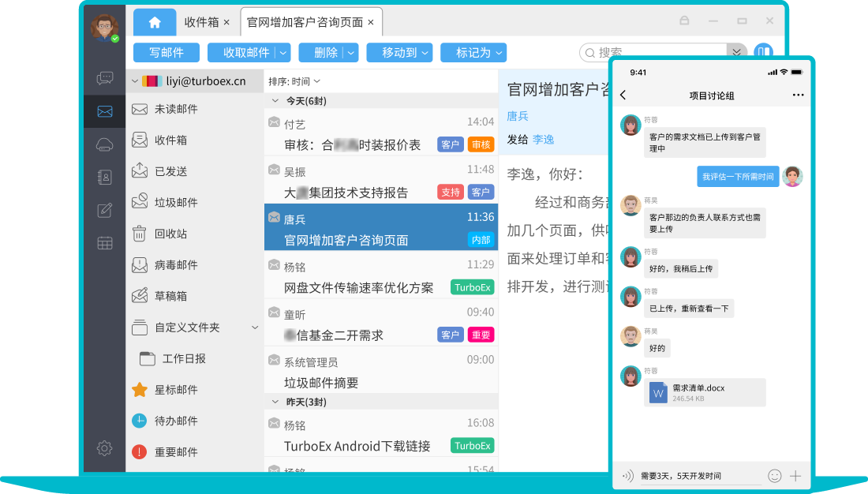The height and width of the screenshot is (494, 868).
Task: Open the calendar grid sidebar icon
Action: point(104,243)
